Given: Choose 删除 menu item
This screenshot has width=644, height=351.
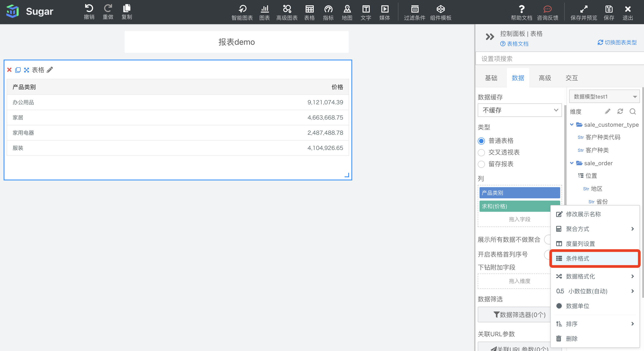Looking at the screenshot, I should (595, 338).
